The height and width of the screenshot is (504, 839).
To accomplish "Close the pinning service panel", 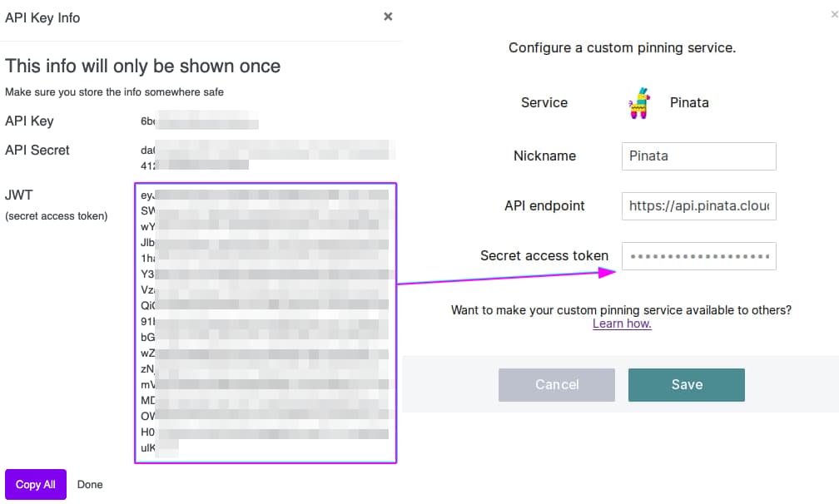I will pyautogui.click(x=833, y=14).
